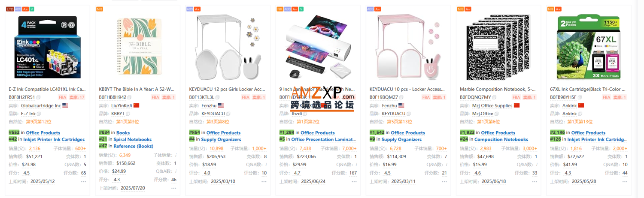Viewport: 644px width, 198px height.
Task: Copy the KBBYT brand name
Action: tap(129, 114)
